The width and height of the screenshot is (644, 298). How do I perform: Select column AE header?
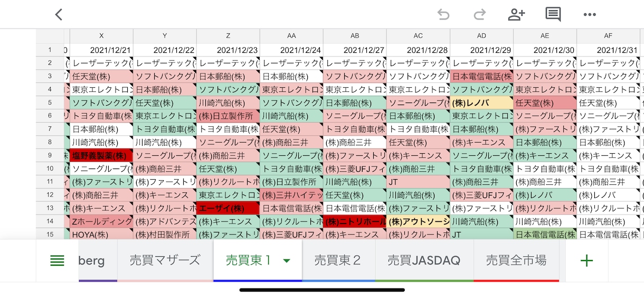click(x=545, y=36)
